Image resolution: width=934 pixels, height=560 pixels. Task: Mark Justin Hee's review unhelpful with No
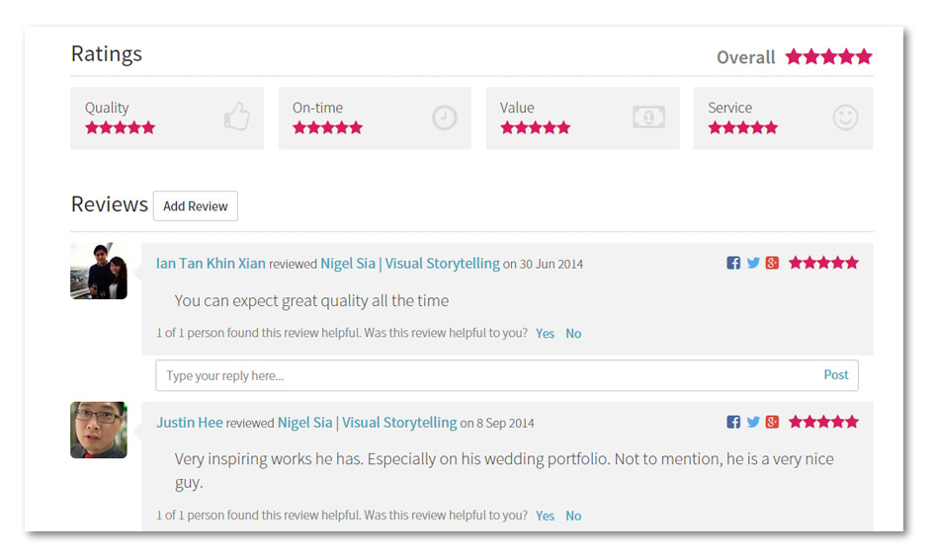click(573, 516)
